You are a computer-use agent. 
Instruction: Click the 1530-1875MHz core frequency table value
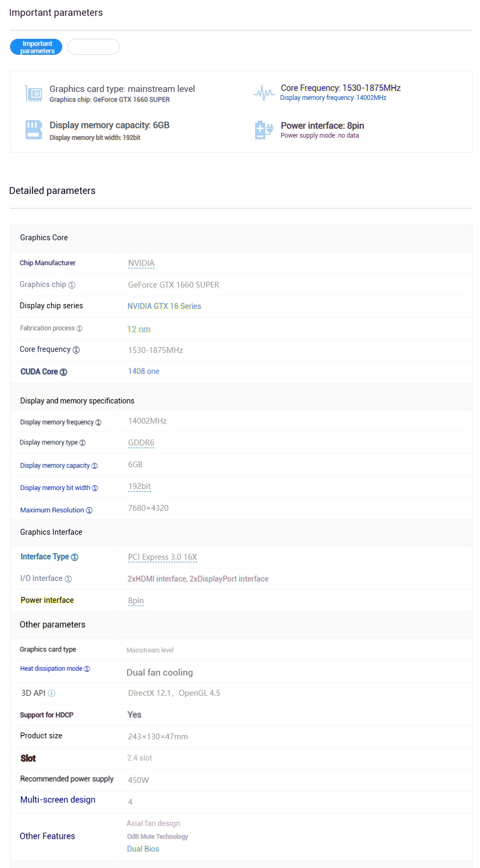(x=155, y=350)
